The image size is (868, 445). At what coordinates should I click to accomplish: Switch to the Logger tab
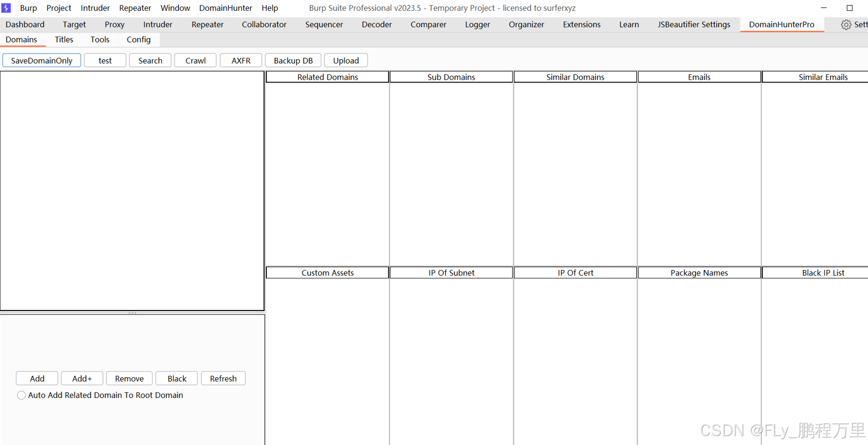(x=478, y=24)
